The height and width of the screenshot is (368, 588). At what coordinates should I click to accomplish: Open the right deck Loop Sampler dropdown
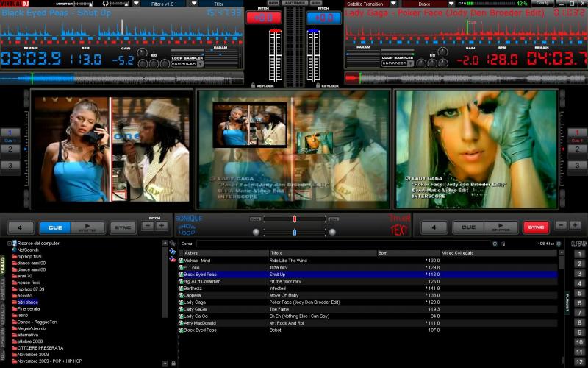coord(410,63)
